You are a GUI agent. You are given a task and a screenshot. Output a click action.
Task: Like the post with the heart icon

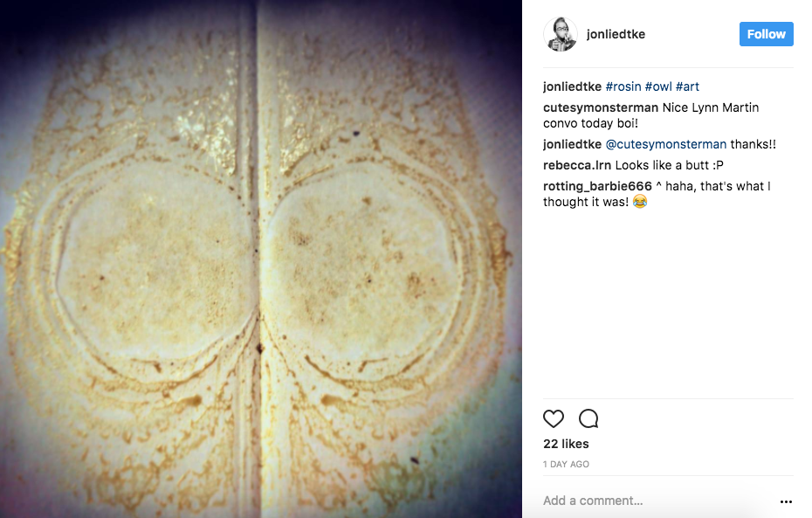click(553, 418)
